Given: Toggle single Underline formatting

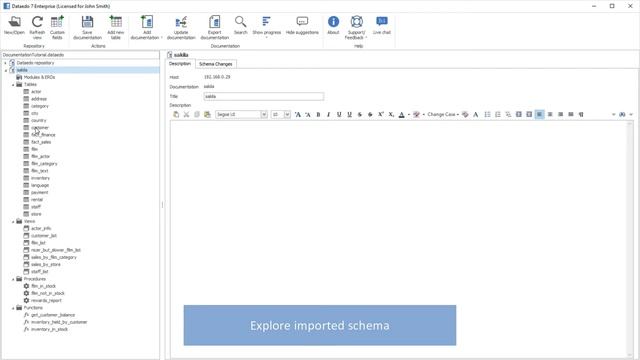Looking at the screenshot, I should 339,115.
